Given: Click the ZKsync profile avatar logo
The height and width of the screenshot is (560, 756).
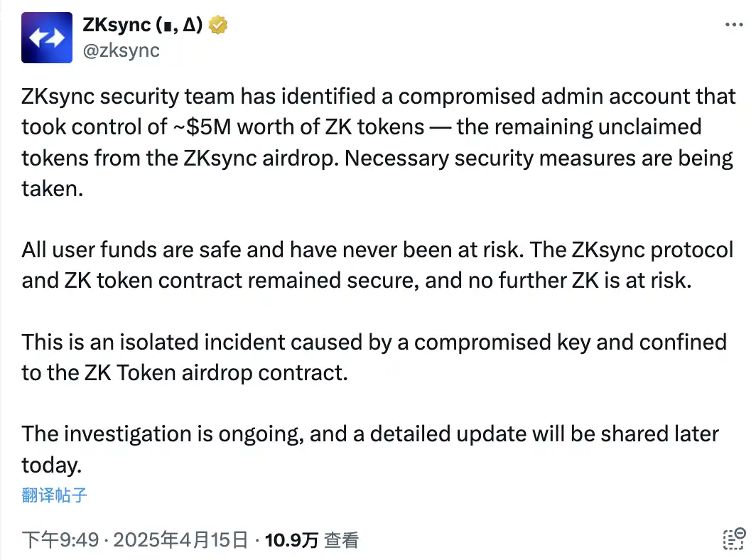Looking at the screenshot, I should pos(47,38).
